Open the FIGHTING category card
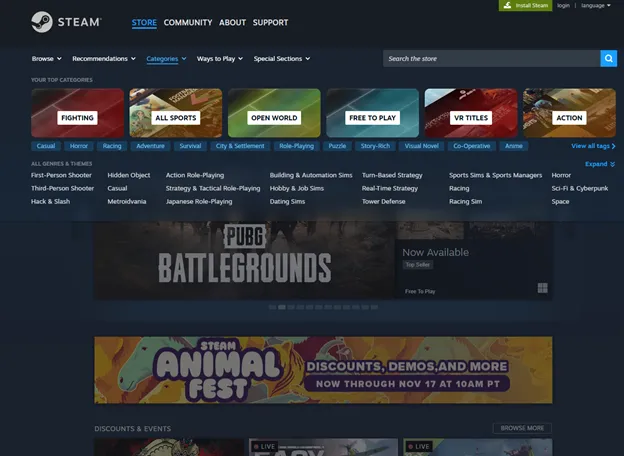The height and width of the screenshot is (456, 624). 78,113
